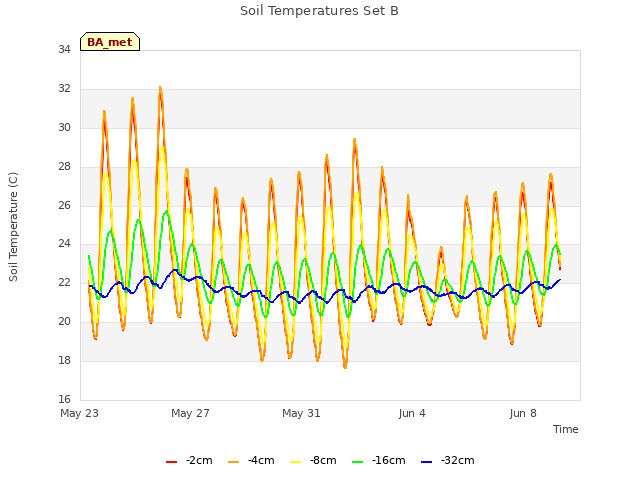
Task: Click the May 31 x-axis tick label
Action: click(301, 413)
